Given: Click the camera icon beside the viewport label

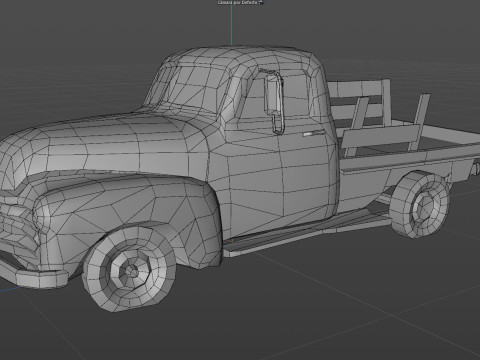Looking at the screenshot, I should click(261, 2).
